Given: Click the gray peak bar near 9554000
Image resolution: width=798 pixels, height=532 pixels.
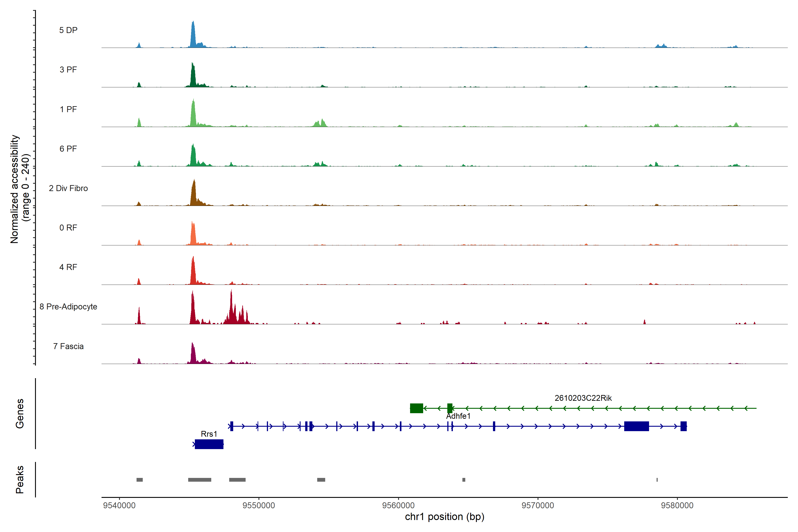Looking at the screenshot, I should [x=321, y=480].
